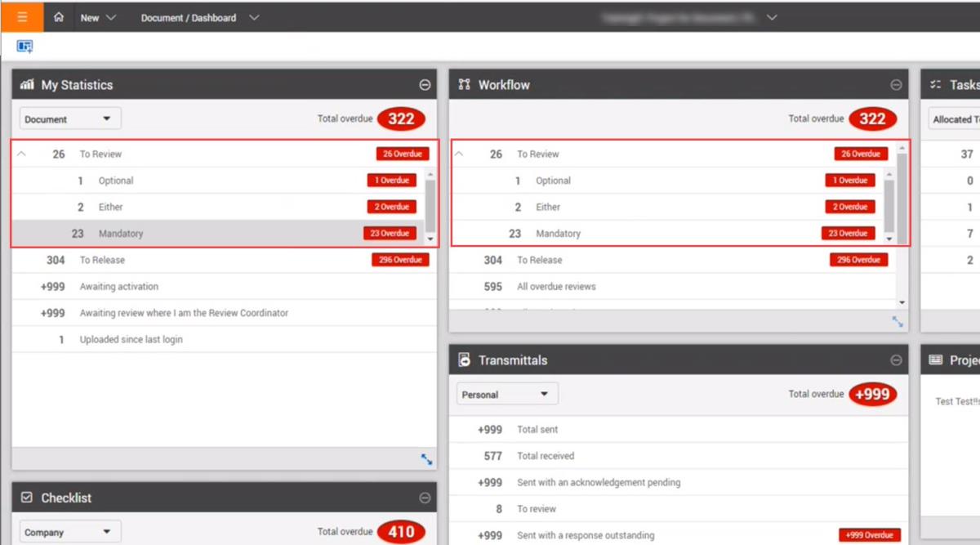Collapse To Review row in My Statistics

coord(22,154)
